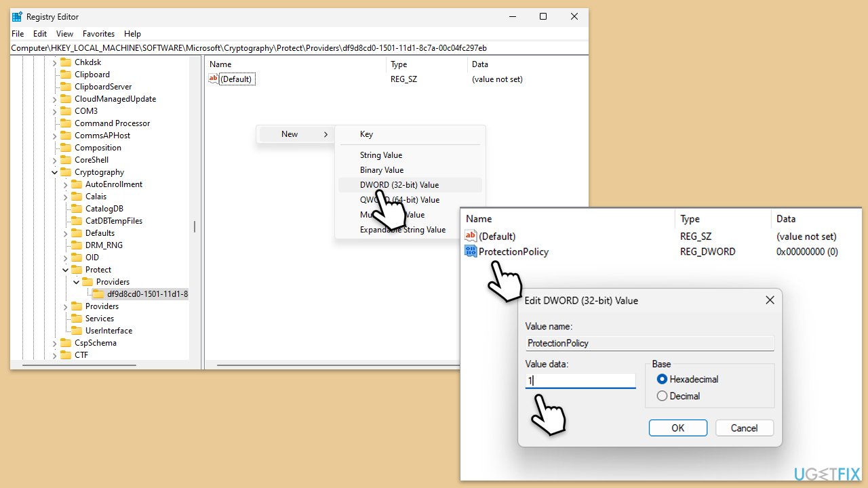This screenshot has height=488, width=868.
Task: Click the CspSchema folder icon
Action: click(66, 343)
